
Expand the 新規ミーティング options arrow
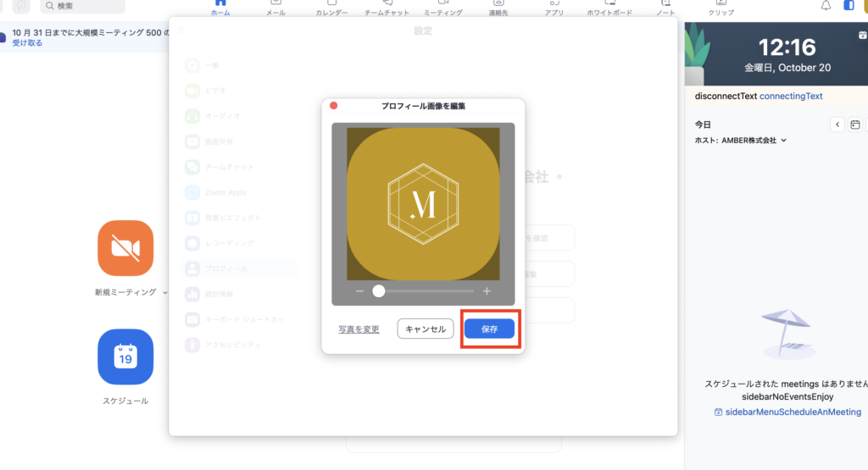164,292
